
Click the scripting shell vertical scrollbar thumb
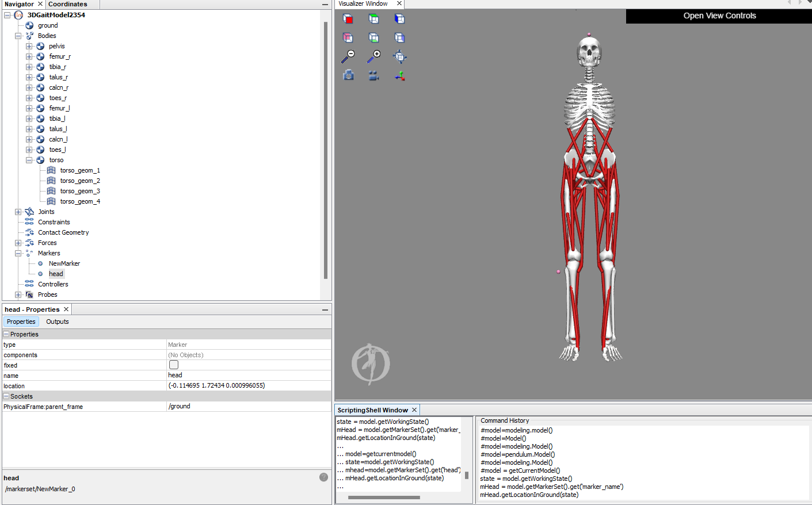click(467, 476)
